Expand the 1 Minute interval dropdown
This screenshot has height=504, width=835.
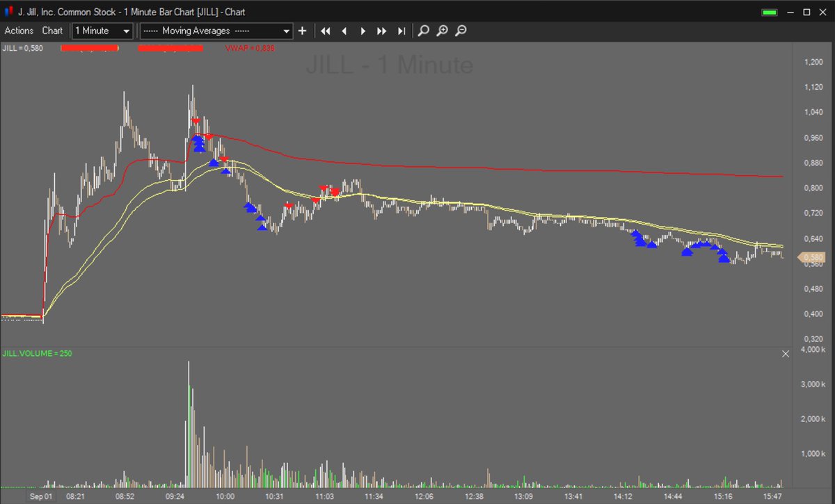pyautogui.click(x=102, y=31)
